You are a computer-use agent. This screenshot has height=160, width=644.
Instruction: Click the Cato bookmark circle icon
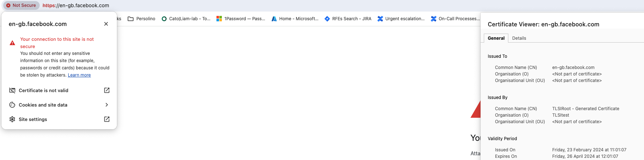164,19
